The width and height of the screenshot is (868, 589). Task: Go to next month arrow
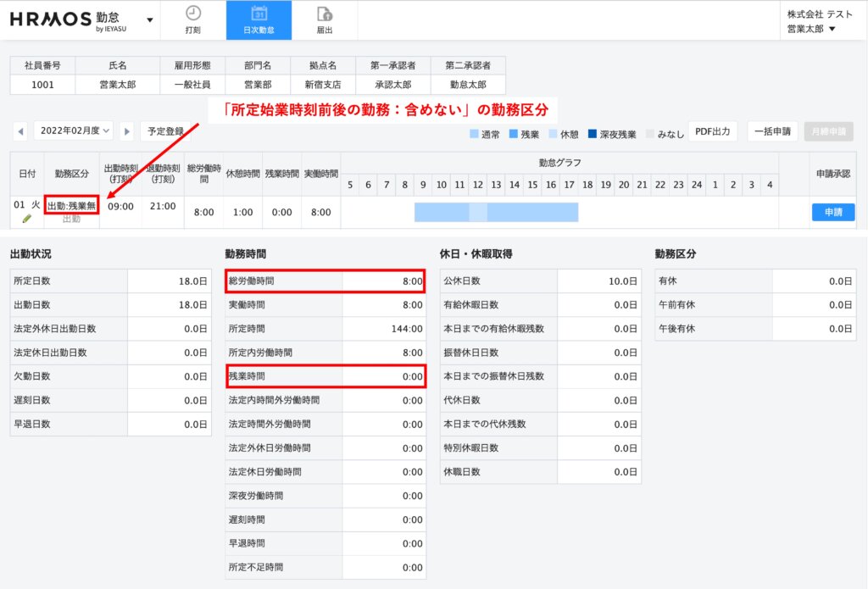point(126,131)
